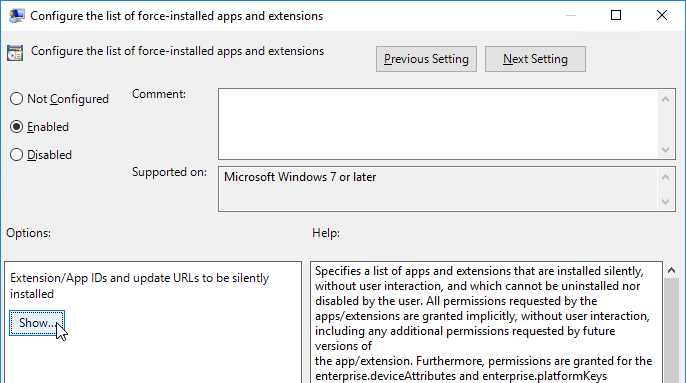The width and height of the screenshot is (686, 383).
Task: Click the Supported on text field
Action: 438,189
